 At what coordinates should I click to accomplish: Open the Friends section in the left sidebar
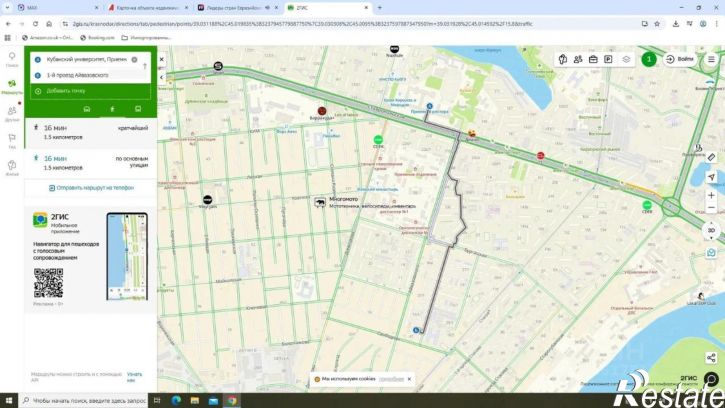(x=12, y=114)
